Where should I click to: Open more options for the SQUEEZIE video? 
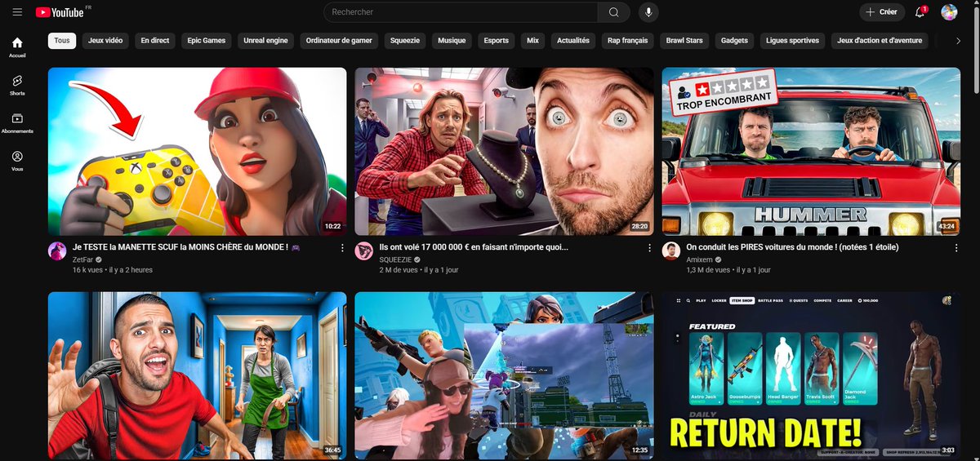click(650, 247)
